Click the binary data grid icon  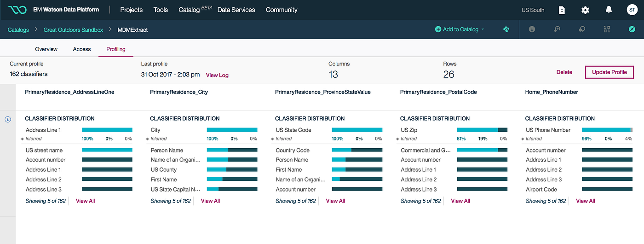(x=607, y=29)
